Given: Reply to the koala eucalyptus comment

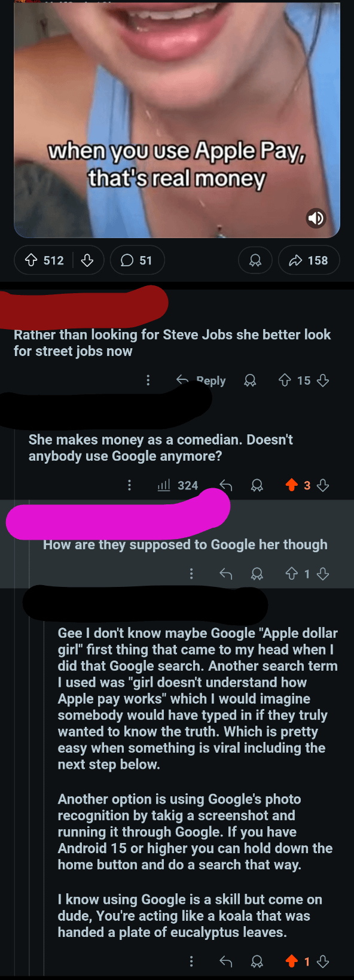Looking at the screenshot, I should [x=225, y=961].
